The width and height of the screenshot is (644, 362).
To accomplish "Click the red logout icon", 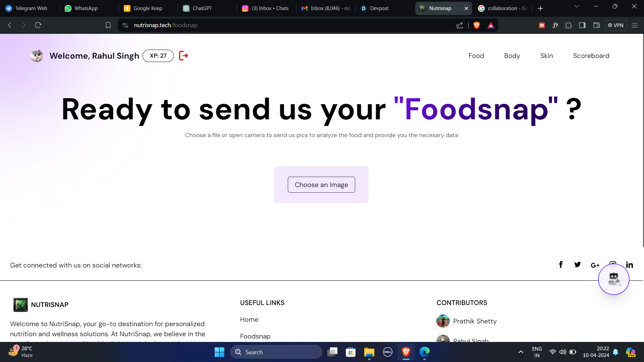I will tap(183, 56).
